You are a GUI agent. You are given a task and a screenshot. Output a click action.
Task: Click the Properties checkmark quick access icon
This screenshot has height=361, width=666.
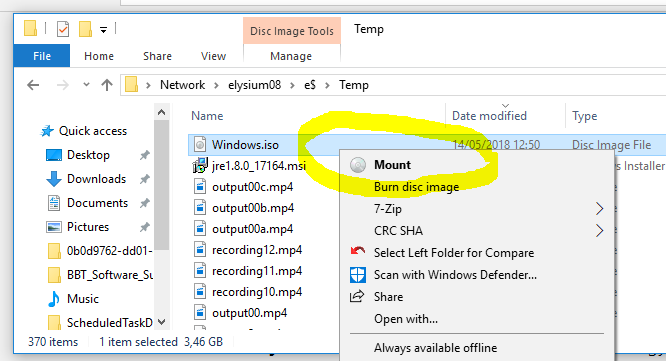(x=63, y=29)
